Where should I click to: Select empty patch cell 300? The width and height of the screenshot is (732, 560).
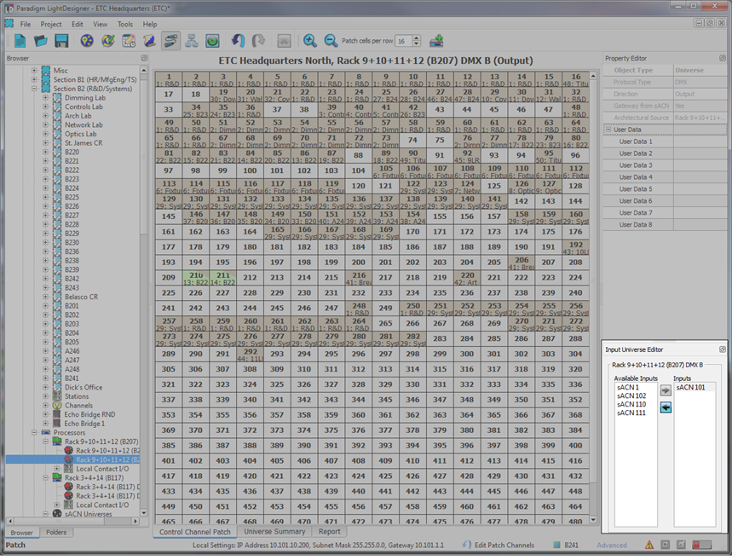467,354
